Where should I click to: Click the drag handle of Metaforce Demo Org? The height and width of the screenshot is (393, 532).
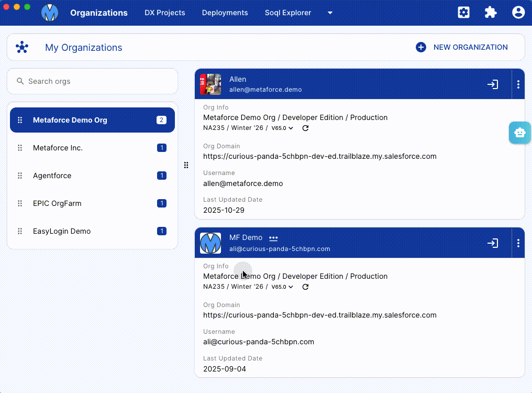[x=20, y=120]
